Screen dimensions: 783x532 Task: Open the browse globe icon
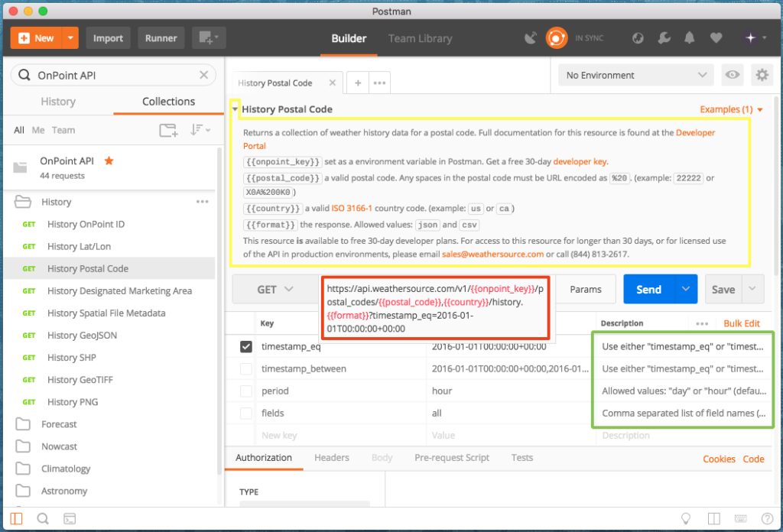[638, 38]
